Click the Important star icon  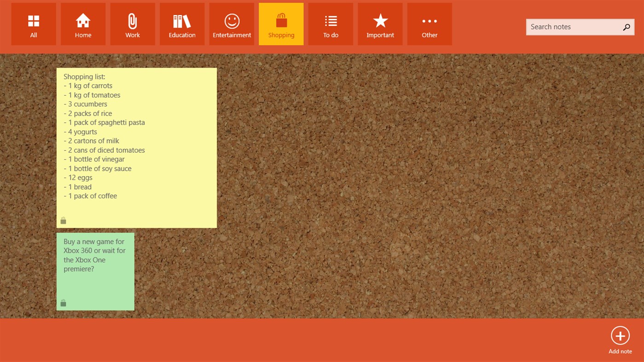(x=380, y=20)
